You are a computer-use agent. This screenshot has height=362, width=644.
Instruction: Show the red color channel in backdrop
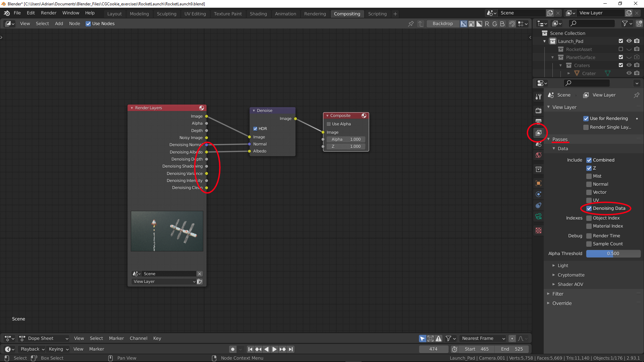[x=487, y=24]
